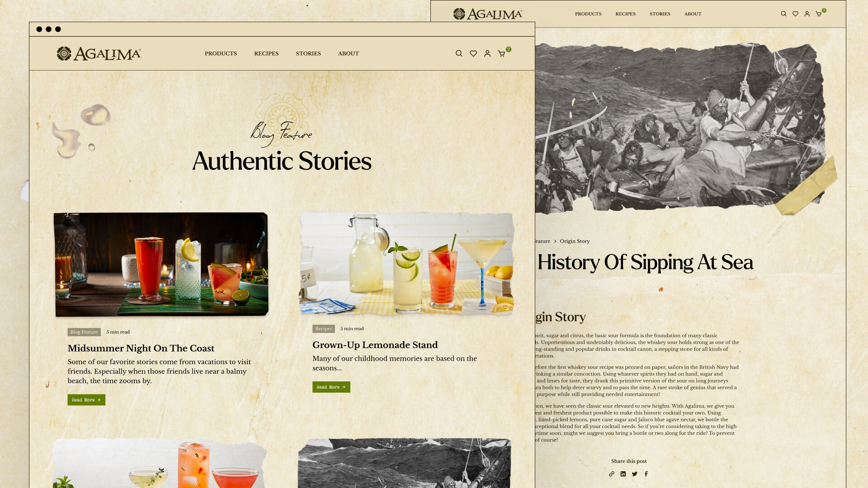Click Read More under Grown-Up Lemonade Stand

coord(331,387)
